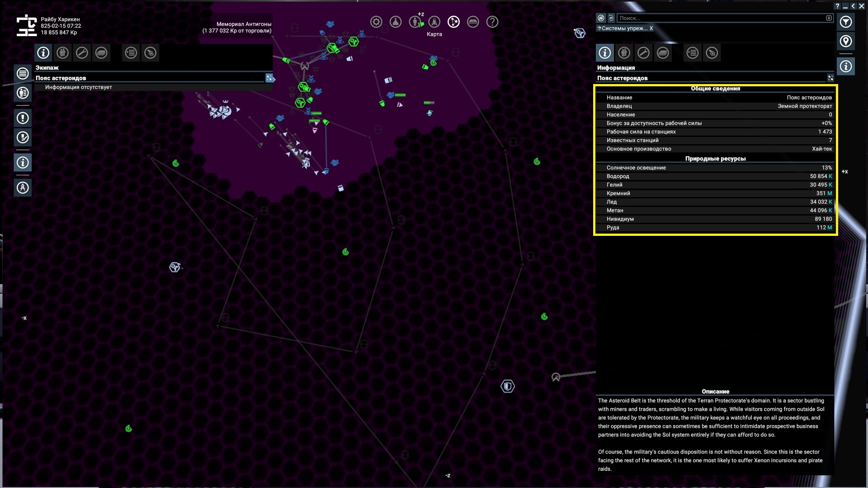Open the Object List sidebar button
Screen dimensions: 868x488
(x=23, y=73)
